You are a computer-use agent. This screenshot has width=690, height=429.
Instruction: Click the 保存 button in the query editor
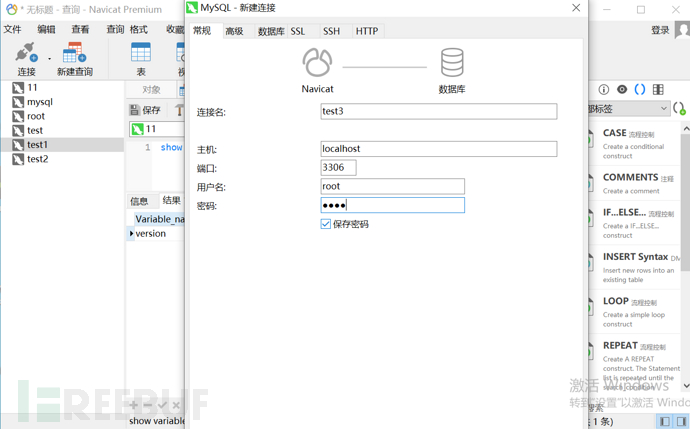(x=145, y=110)
